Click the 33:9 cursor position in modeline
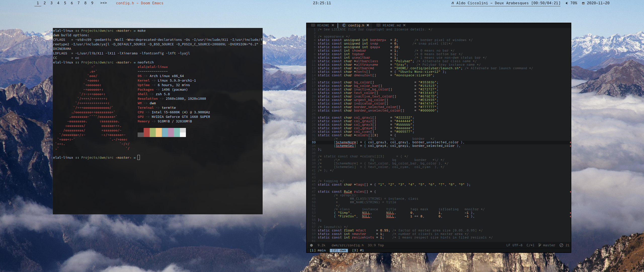Screen dimensions: 644x272 click(x=372, y=245)
